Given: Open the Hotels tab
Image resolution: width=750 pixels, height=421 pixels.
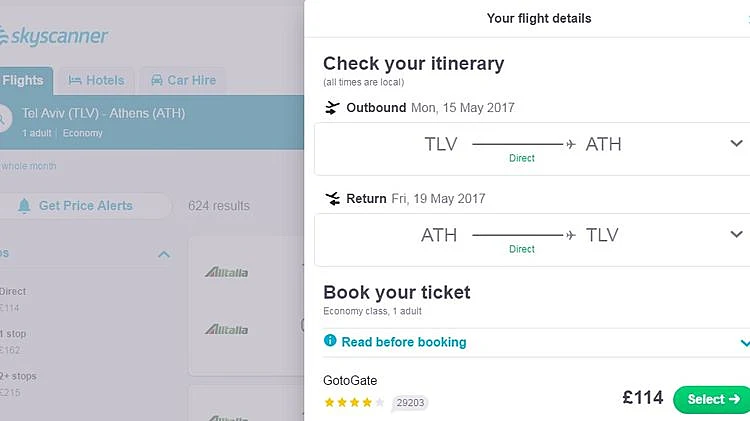Looking at the screenshot, I should (x=97, y=80).
